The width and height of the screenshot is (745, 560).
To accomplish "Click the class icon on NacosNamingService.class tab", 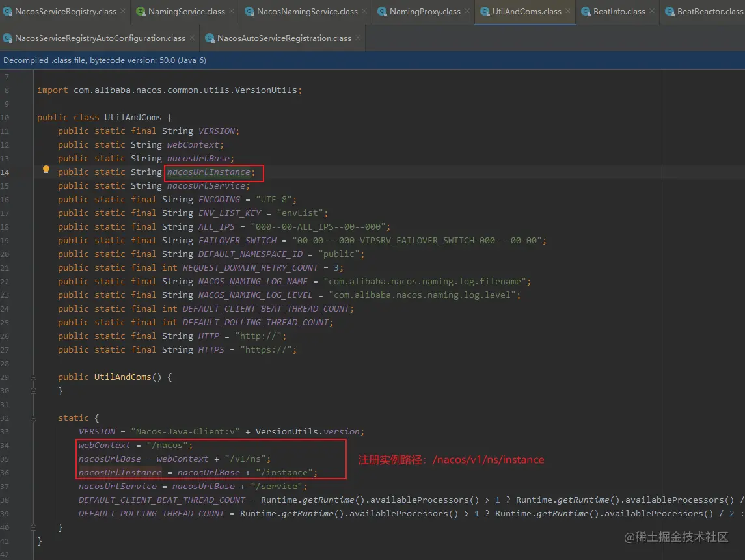I will tap(249, 12).
